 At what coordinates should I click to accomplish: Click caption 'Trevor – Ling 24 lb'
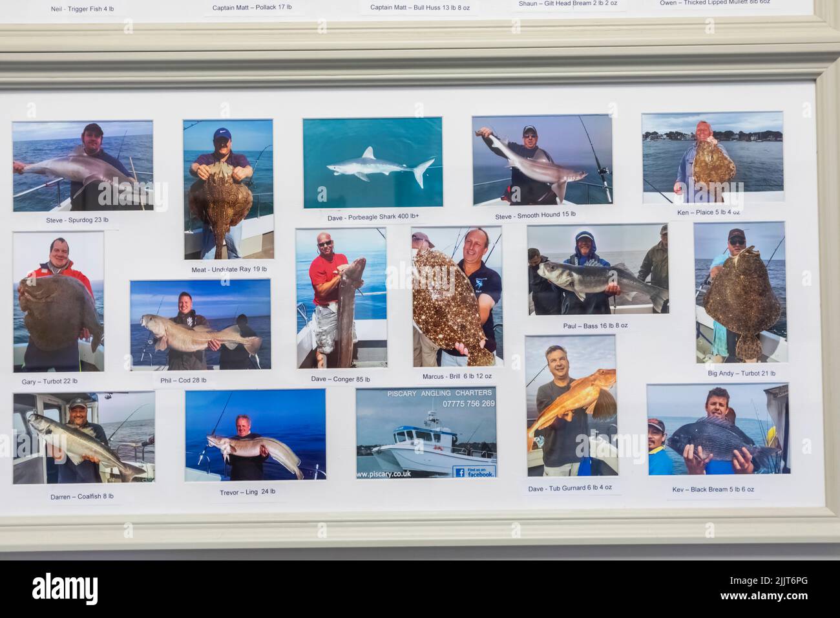pyautogui.click(x=247, y=492)
